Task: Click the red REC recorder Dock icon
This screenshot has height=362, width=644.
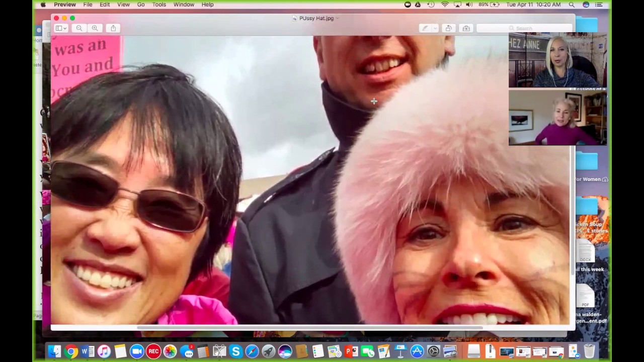Action: tap(153, 351)
